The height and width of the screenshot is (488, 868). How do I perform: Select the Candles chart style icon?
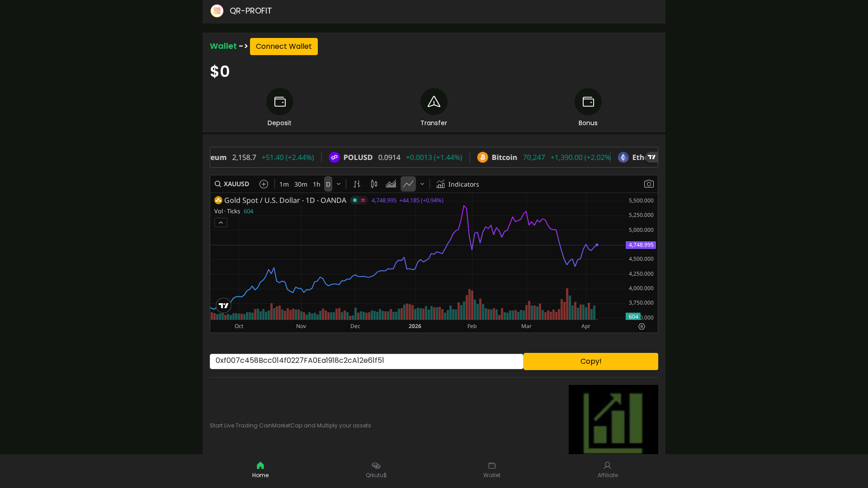coord(374,184)
